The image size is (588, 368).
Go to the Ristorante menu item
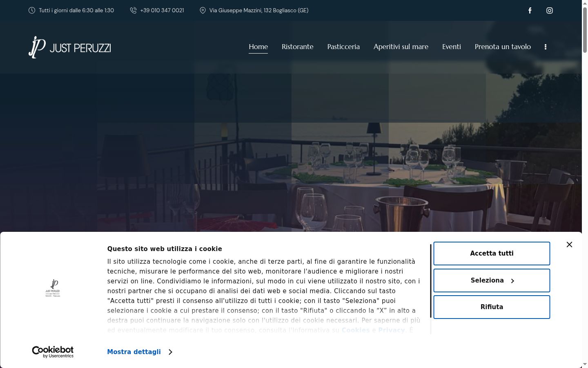point(297,47)
